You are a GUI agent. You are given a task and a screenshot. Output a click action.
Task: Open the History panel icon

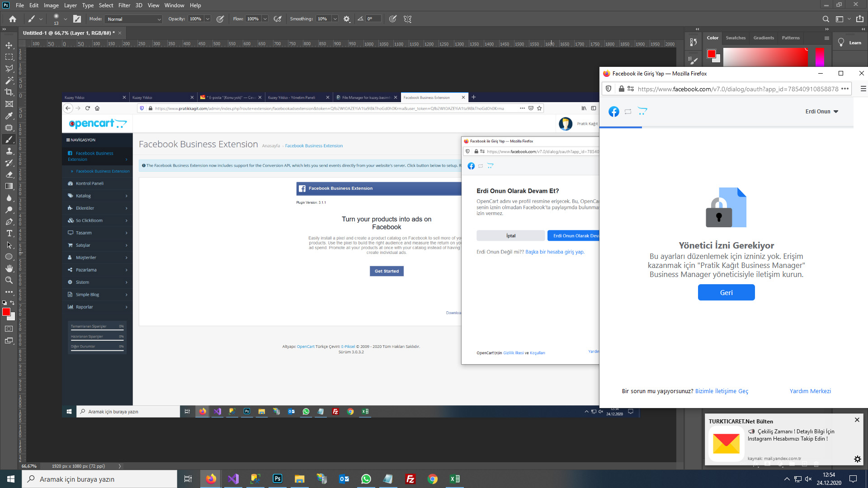pos(693,42)
